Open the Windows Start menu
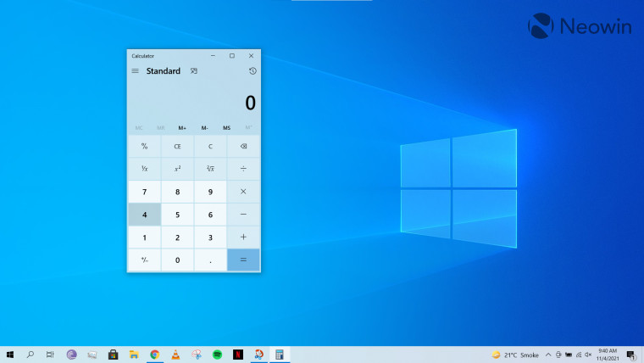The image size is (644, 363). tap(10, 355)
